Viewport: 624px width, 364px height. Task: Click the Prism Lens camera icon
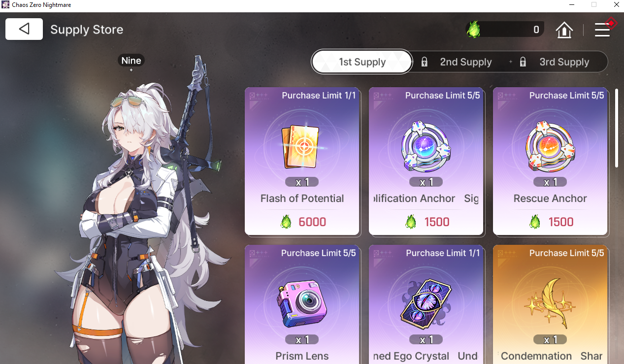[302, 304]
